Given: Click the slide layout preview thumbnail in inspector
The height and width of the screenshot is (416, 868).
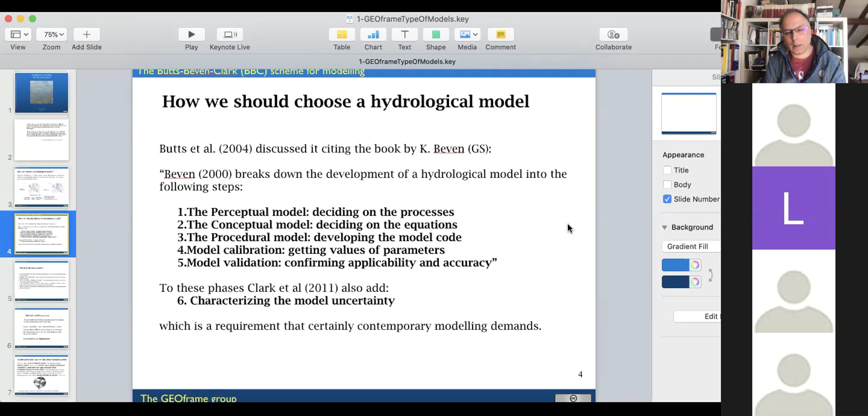Looking at the screenshot, I should pos(689,114).
